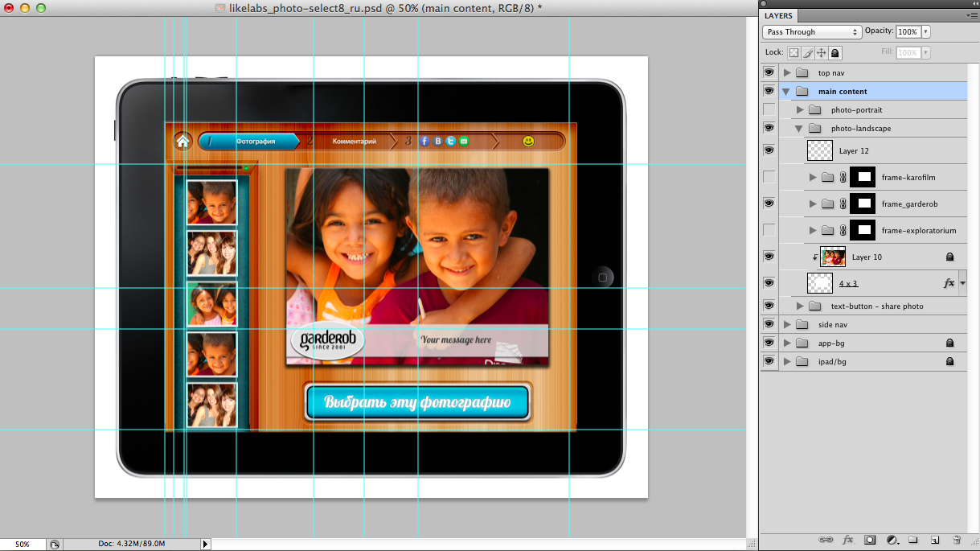
Task: Create a new layer with bottom icon
Action: point(934,540)
